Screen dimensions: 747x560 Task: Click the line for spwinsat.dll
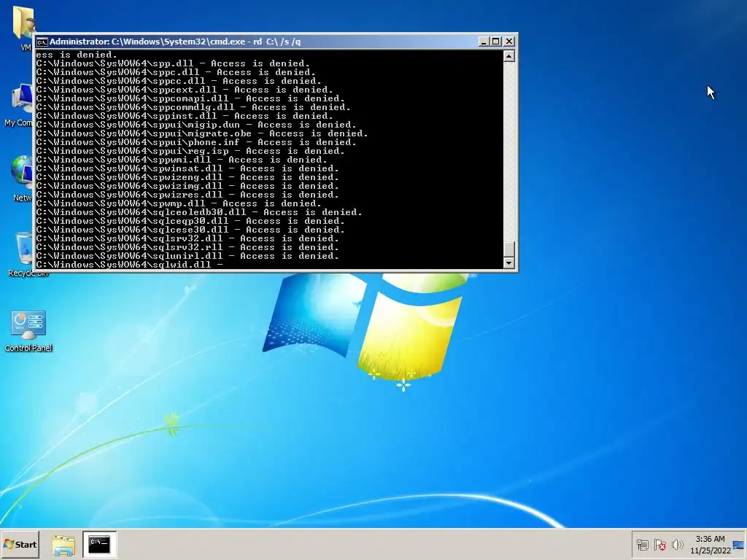187,168
